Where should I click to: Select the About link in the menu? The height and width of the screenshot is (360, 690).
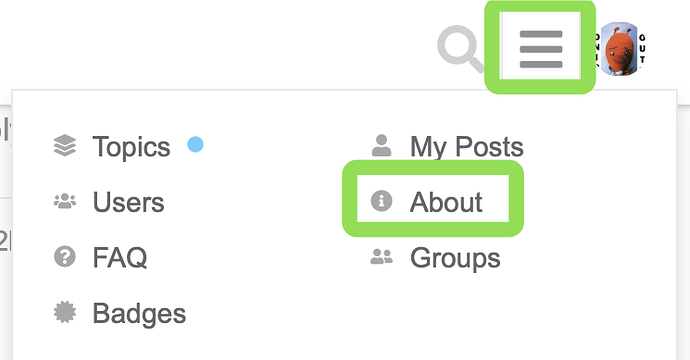(x=446, y=202)
